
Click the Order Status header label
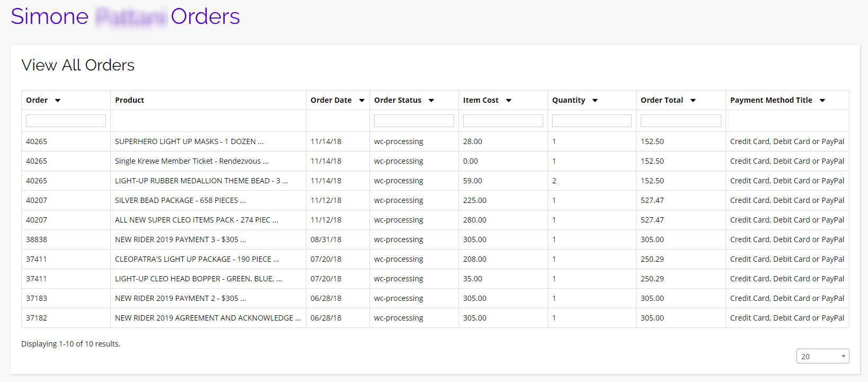(x=397, y=100)
